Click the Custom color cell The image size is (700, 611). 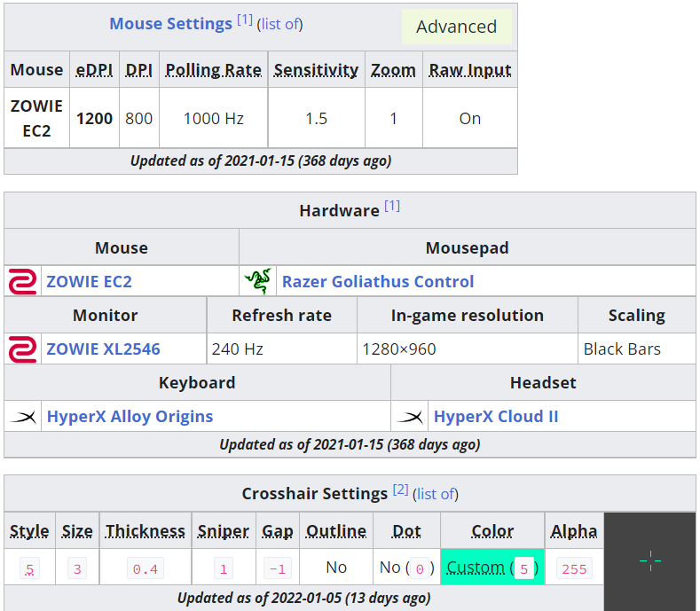pos(492,568)
